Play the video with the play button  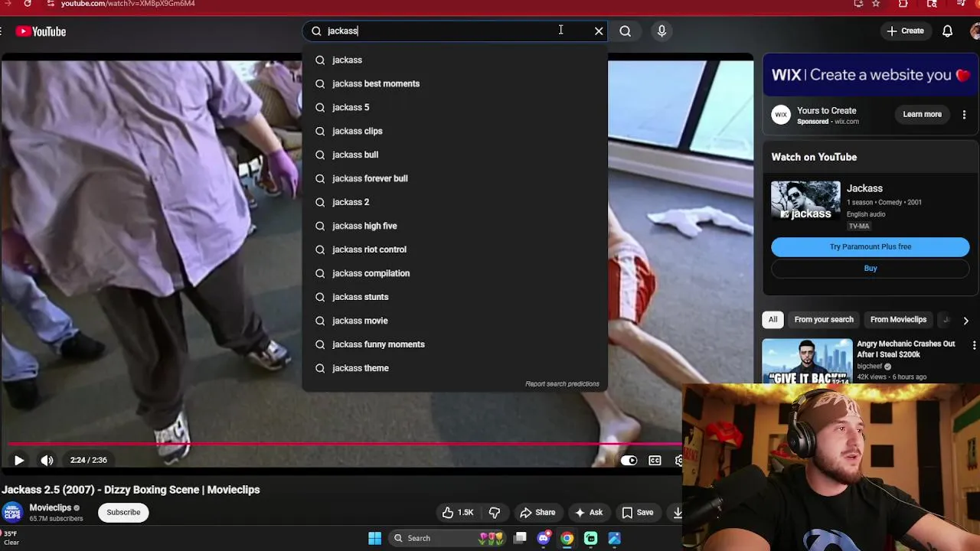pos(19,460)
